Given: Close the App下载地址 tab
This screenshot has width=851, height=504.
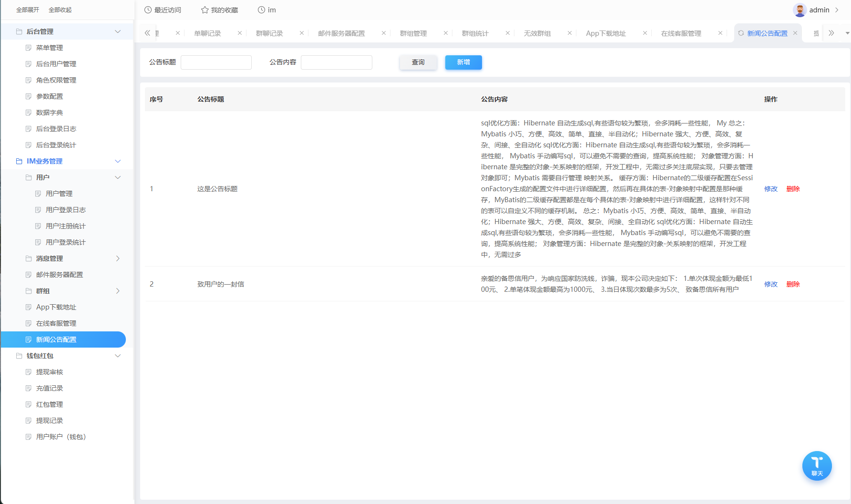Looking at the screenshot, I should pos(645,33).
